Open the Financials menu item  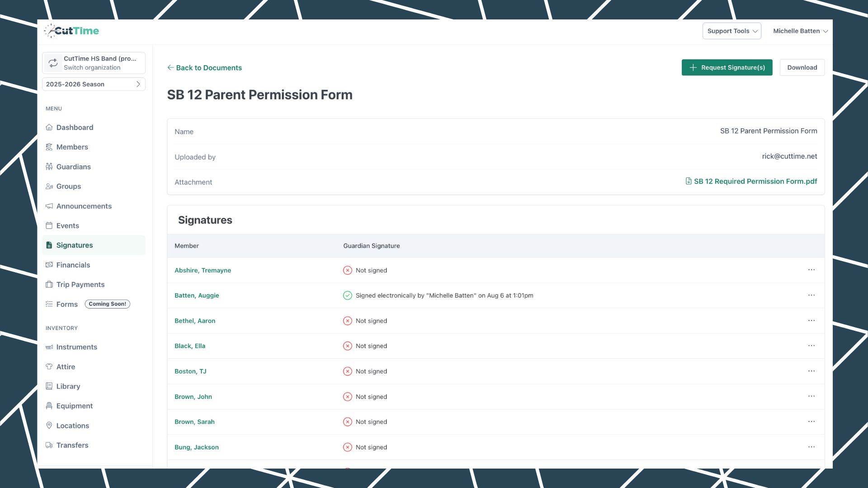tap(73, 265)
